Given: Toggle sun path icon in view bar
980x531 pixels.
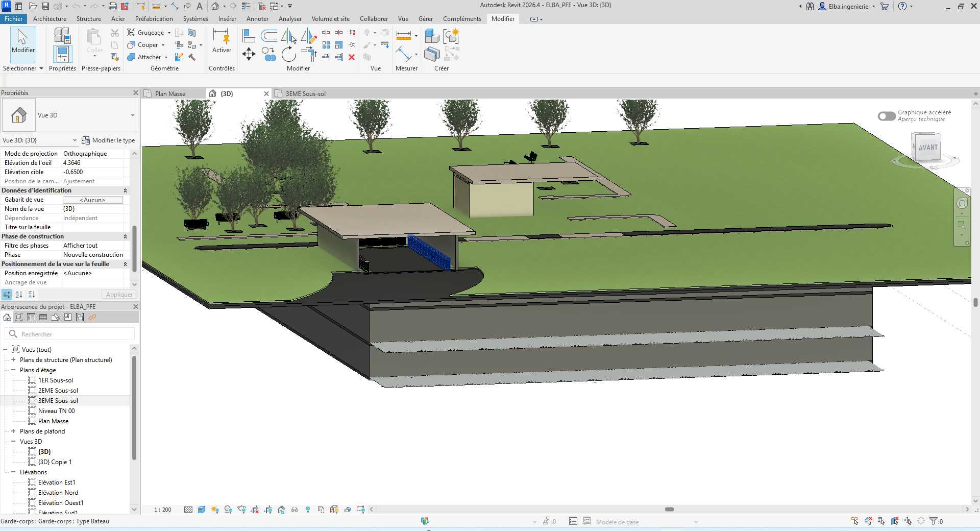Looking at the screenshot, I should click(215, 510).
